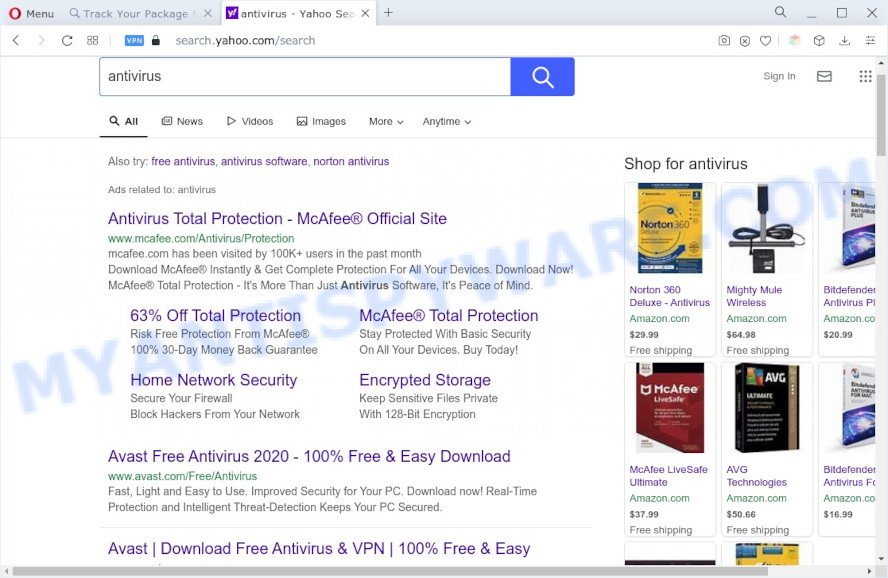Open Bitdefender Antivirus for Mac $16.99 product
The image size is (888, 578).
tap(848, 449)
